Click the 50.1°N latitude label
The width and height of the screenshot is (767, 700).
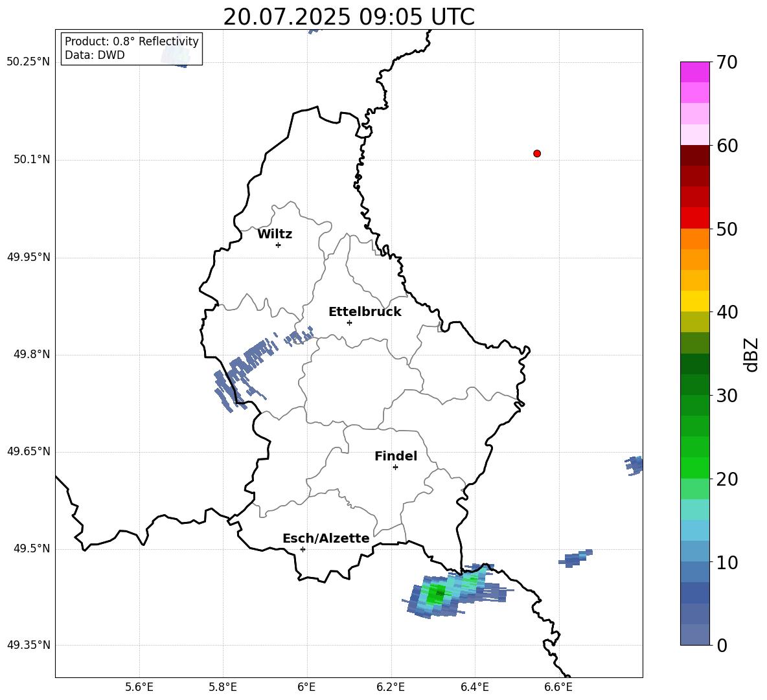[x=32, y=159]
